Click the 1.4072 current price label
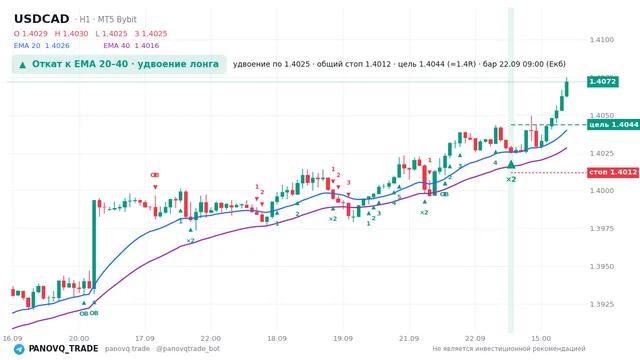 pyautogui.click(x=602, y=81)
